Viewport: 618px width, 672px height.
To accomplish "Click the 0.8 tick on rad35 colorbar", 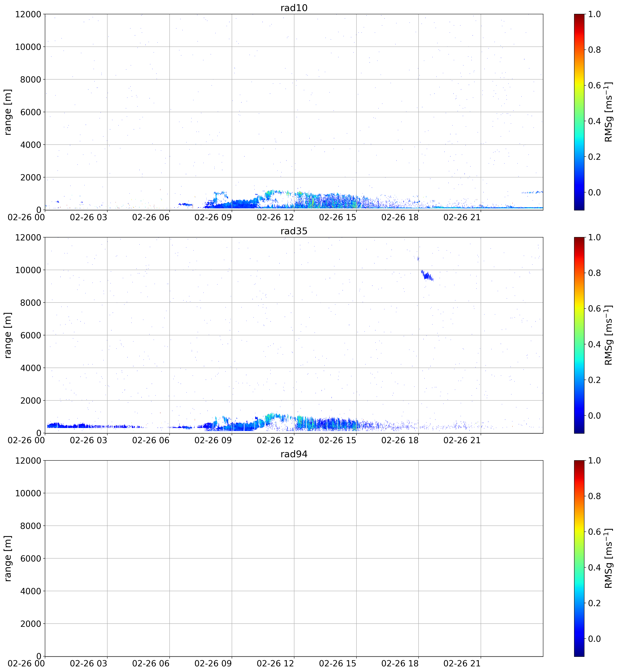I will coord(594,273).
